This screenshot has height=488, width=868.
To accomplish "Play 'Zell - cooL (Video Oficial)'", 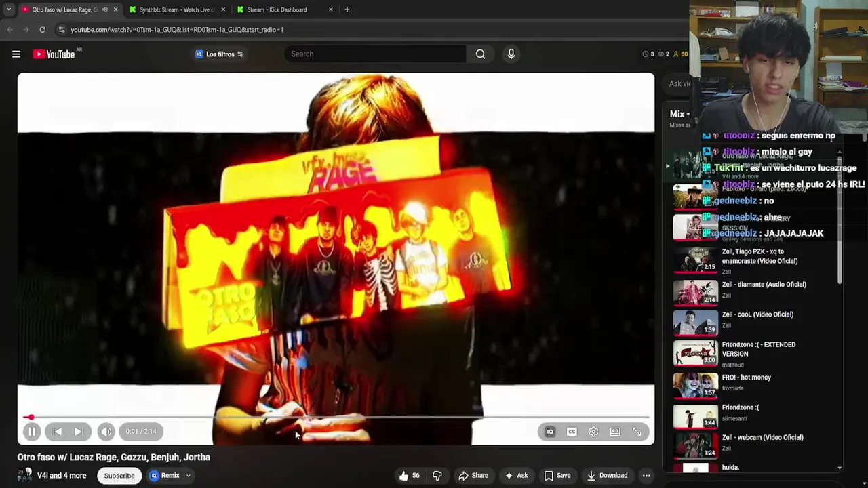I will (x=757, y=314).
